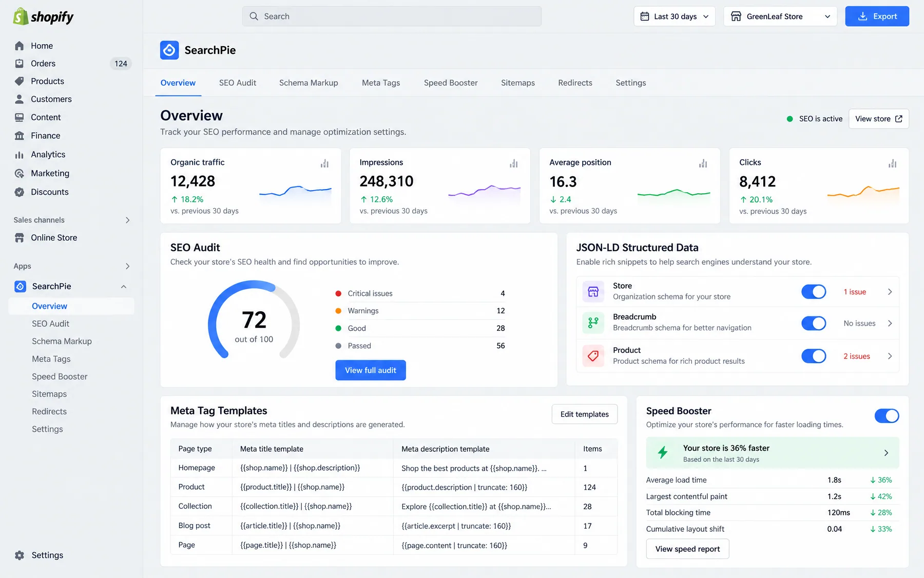Image resolution: width=924 pixels, height=578 pixels.
Task: Click the Discounts badge icon
Action: 20,192
